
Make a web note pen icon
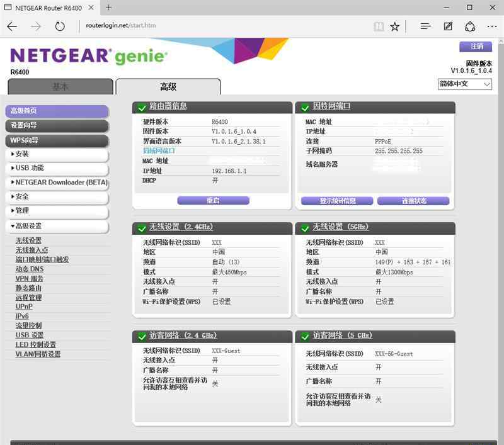[x=448, y=26]
